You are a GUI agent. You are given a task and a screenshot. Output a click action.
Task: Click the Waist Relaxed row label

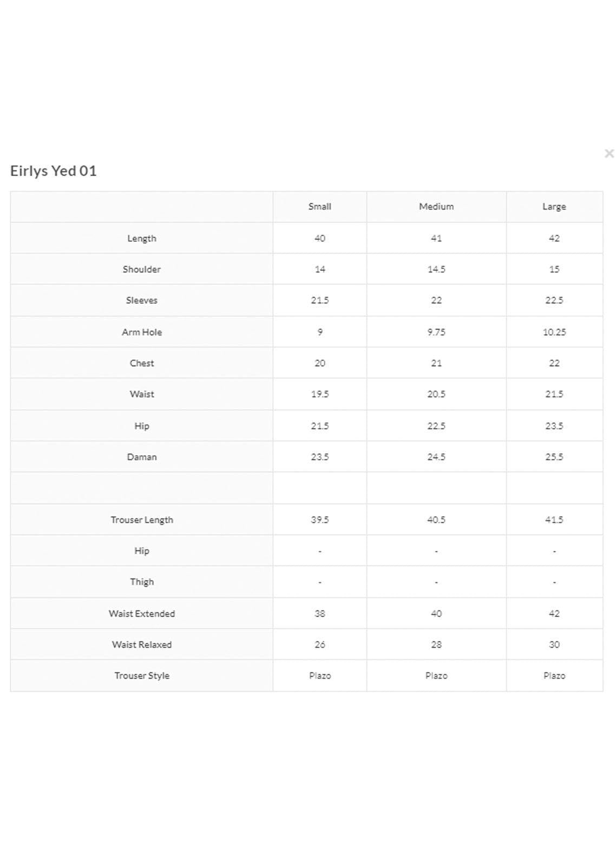[142, 645]
